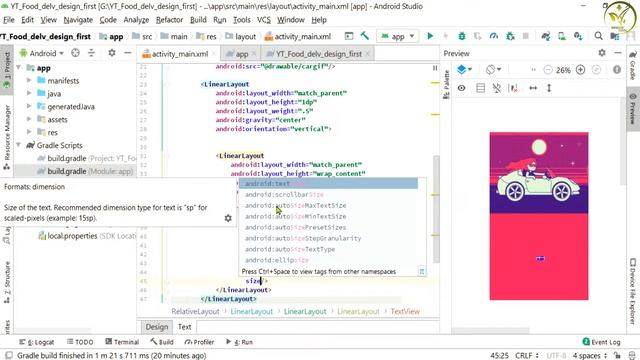Open the Resource Manager side tab
The height and width of the screenshot is (360, 640).
(x=7, y=137)
